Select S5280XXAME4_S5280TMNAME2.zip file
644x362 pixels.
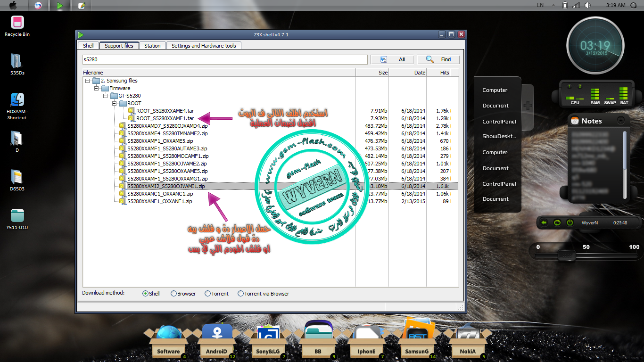(x=167, y=133)
